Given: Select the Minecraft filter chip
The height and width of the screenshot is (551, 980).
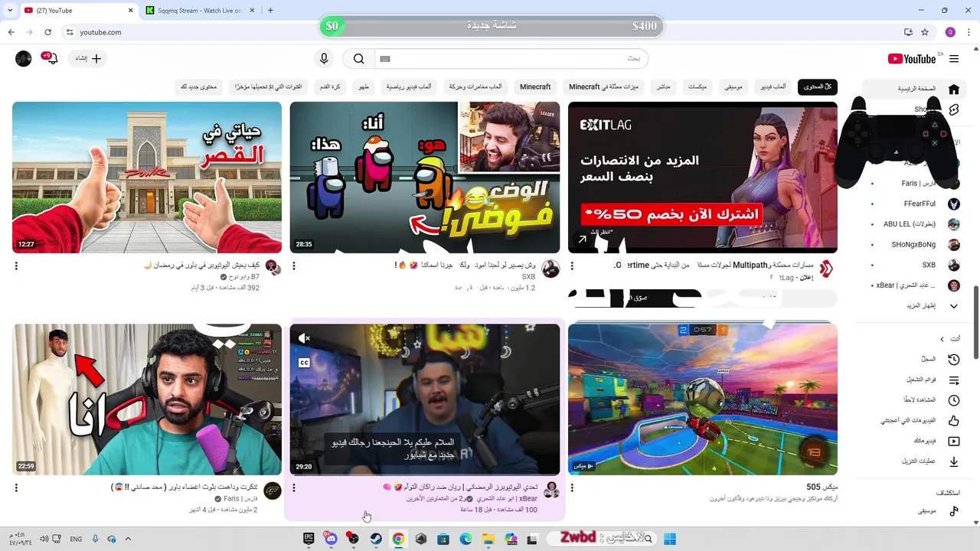Looking at the screenshot, I should pyautogui.click(x=535, y=86).
